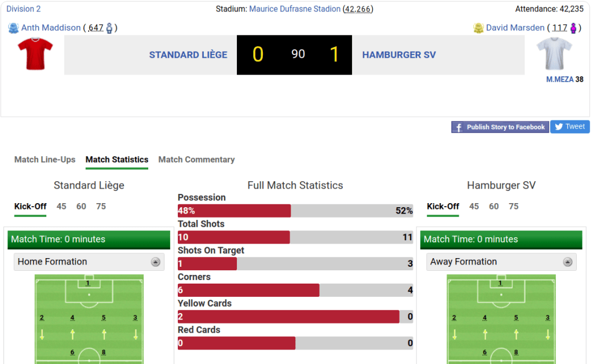This screenshot has height=364, width=593.
Task: Click goalscorer M.MEZA's name
Action: coord(559,79)
